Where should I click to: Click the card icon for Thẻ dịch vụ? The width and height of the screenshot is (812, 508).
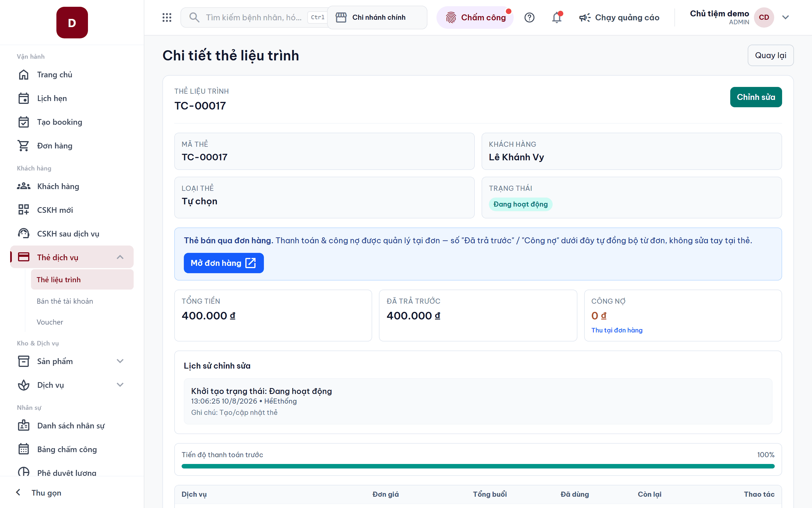[23, 257]
